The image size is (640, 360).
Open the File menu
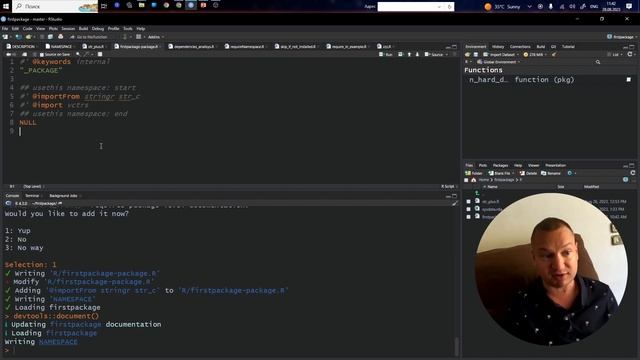pyautogui.click(x=5, y=29)
